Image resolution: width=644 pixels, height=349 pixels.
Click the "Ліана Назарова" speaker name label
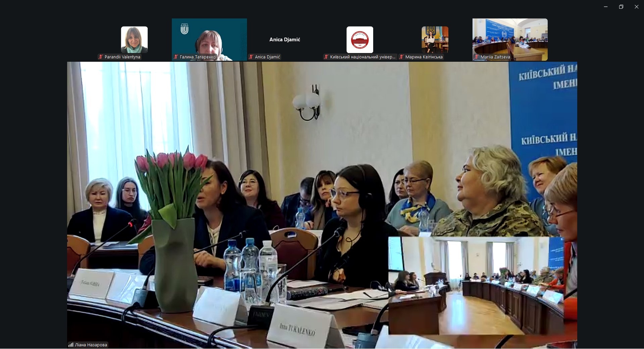point(91,345)
